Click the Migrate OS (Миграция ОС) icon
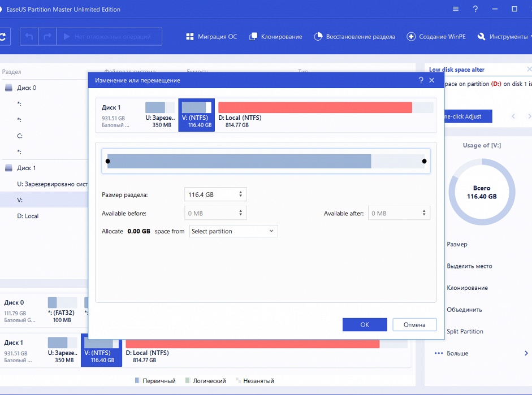The height and width of the screenshot is (395, 532). pyautogui.click(x=190, y=37)
